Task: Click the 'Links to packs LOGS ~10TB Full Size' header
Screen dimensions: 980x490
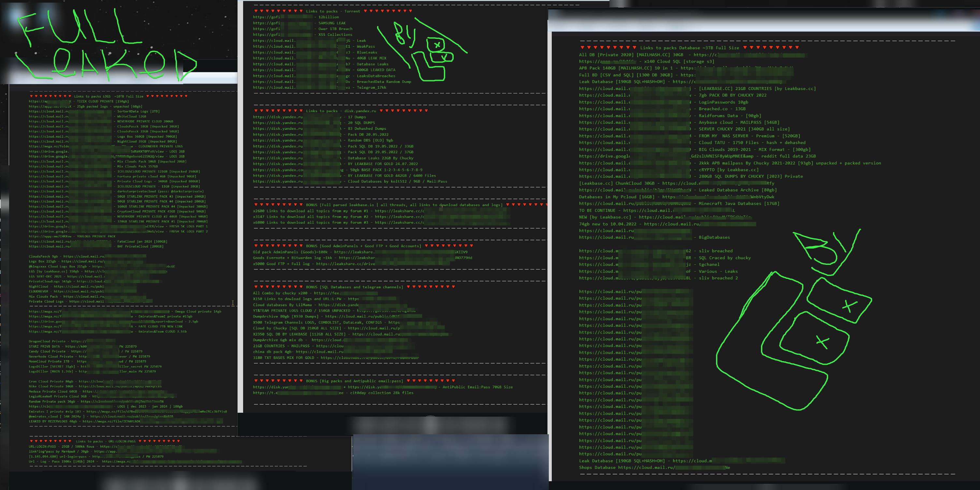Action: click(x=109, y=96)
